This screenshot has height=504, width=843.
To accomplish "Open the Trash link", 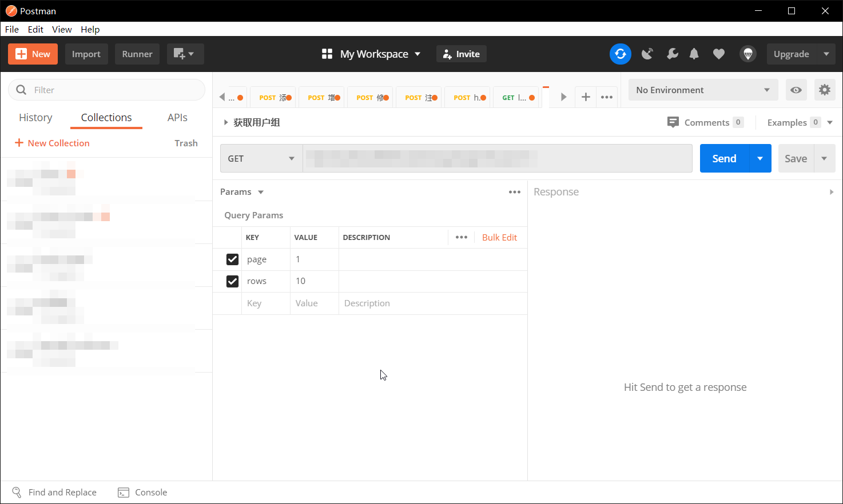I will click(186, 143).
